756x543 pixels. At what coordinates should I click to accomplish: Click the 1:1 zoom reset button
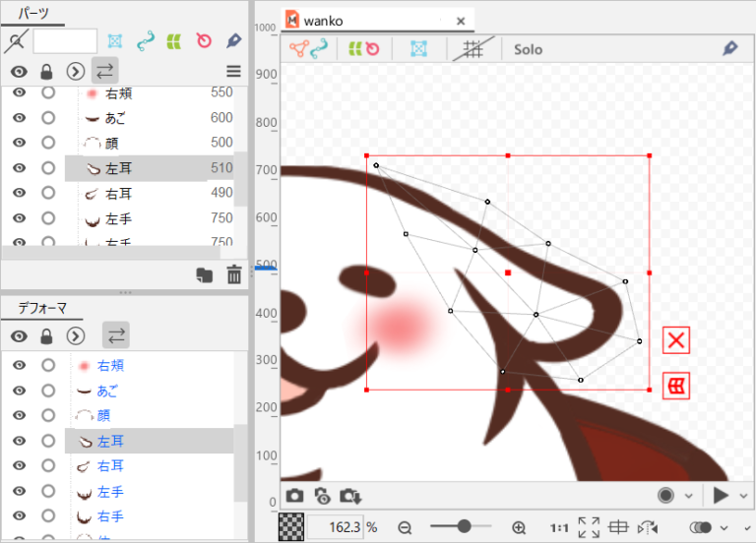click(x=559, y=527)
